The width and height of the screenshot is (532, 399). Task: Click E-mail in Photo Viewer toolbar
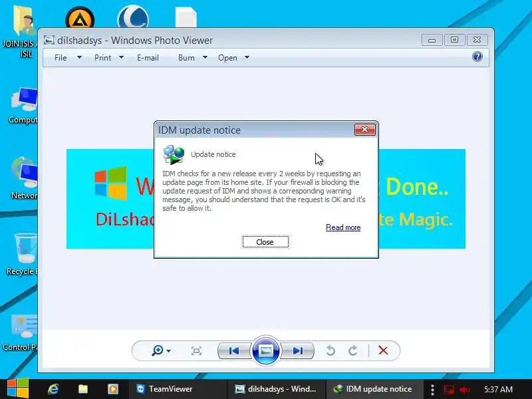pyautogui.click(x=148, y=58)
